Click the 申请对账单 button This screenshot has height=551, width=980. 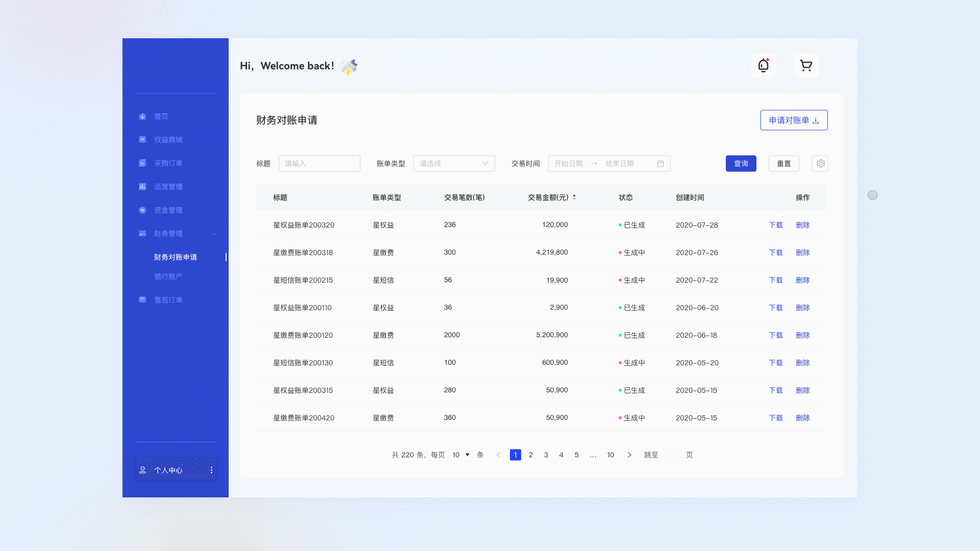[794, 120]
